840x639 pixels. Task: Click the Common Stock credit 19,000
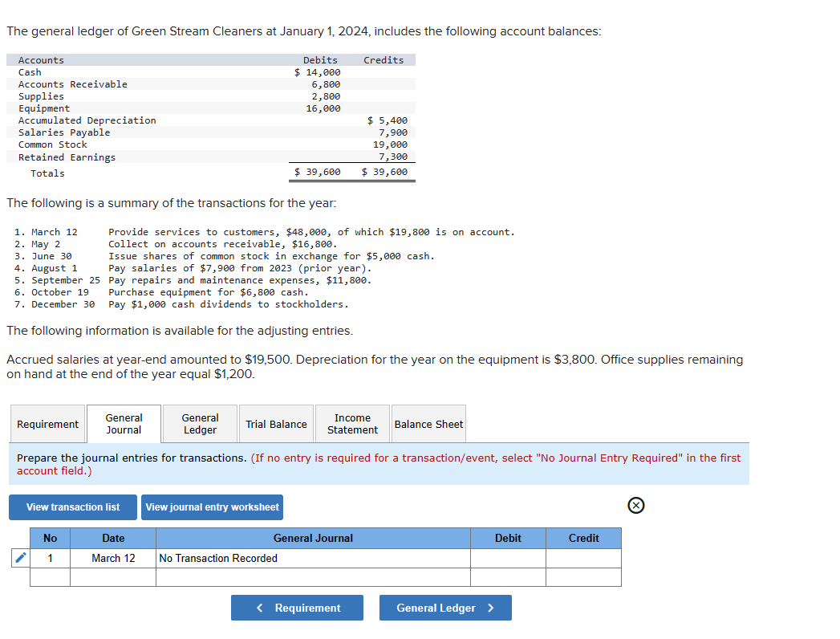[x=390, y=144]
